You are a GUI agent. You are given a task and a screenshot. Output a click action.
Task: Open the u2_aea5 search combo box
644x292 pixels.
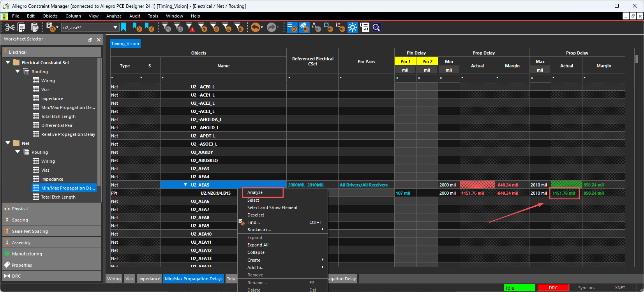click(x=115, y=27)
